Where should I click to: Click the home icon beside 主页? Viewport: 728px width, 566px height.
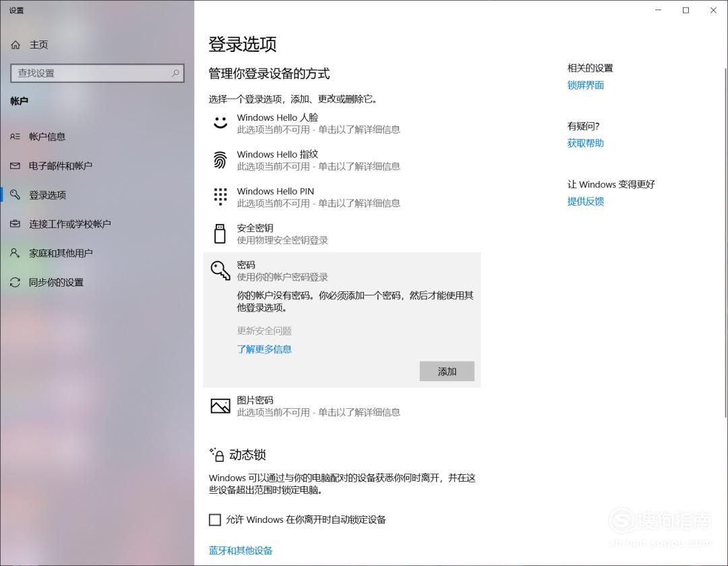coord(16,45)
